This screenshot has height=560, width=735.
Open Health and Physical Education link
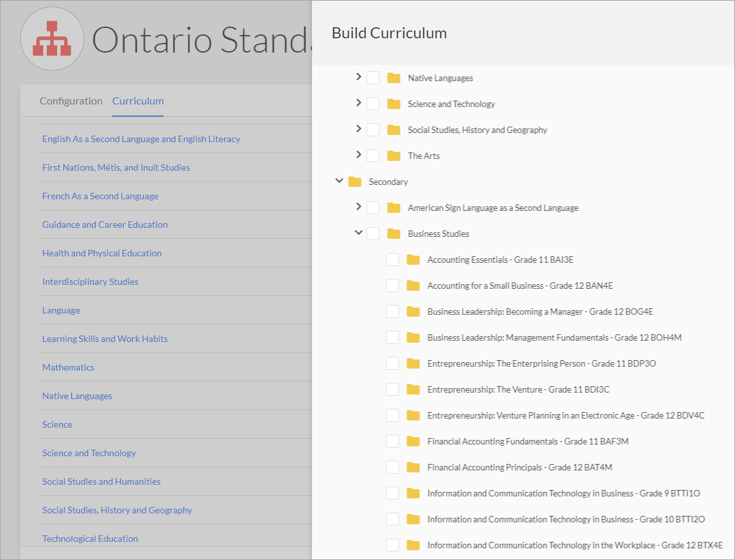[102, 253]
